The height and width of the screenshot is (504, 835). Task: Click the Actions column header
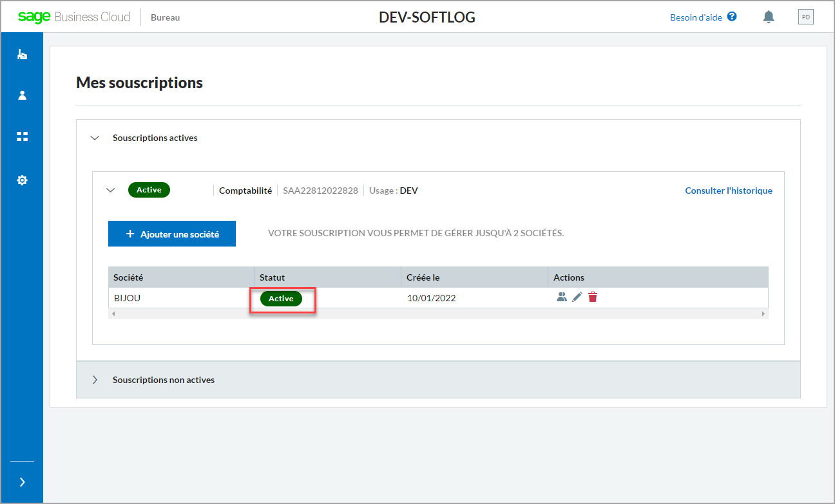click(658, 277)
